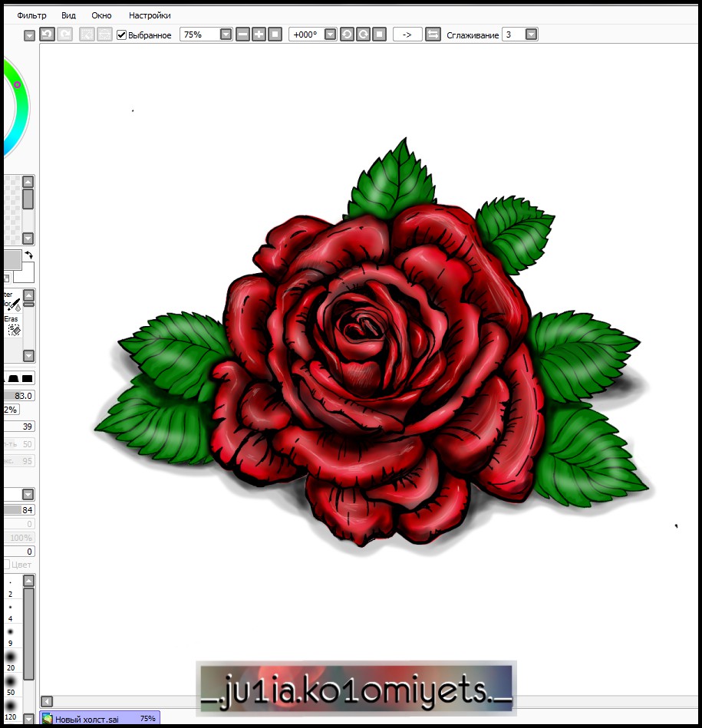Open the Сглаживание value dropdown
This screenshot has height=728, width=702.
pyautogui.click(x=531, y=35)
